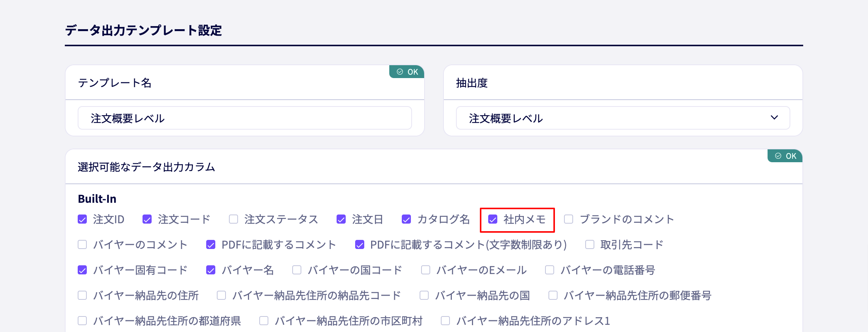Viewport: 868px width, 332px height.
Task: Check the バイヤーの電話番号 checkbox
Action: point(550,270)
